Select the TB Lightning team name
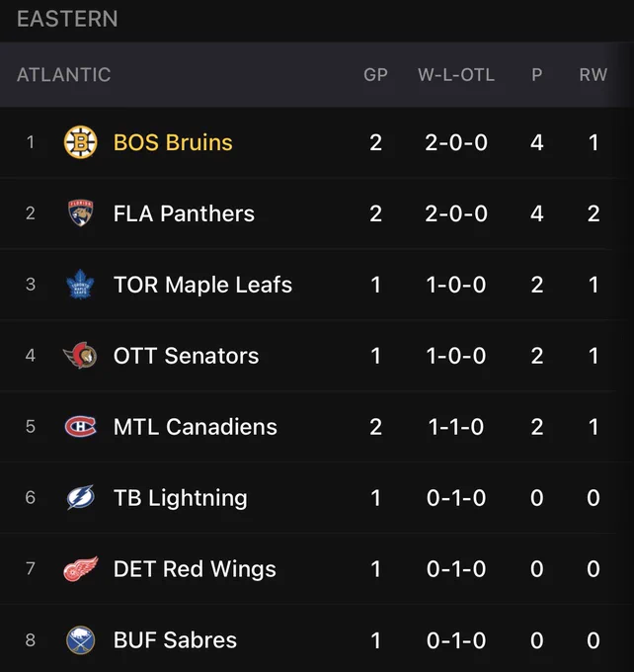The image size is (634, 672). [x=181, y=498]
